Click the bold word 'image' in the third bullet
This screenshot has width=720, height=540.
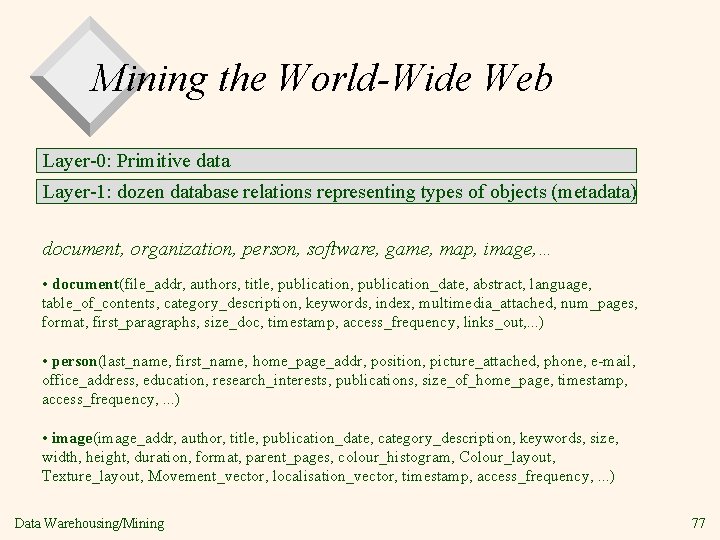click(72, 439)
